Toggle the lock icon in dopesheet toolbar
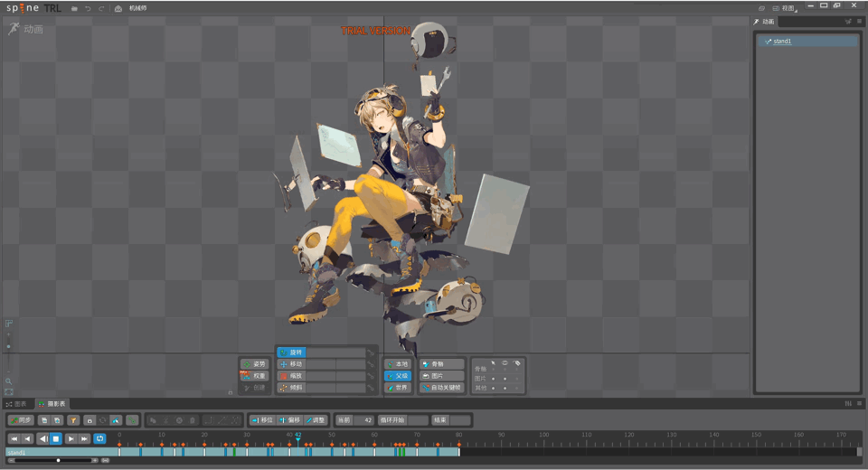Image resolution: width=868 pixels, height=470 pixels. 90,420
